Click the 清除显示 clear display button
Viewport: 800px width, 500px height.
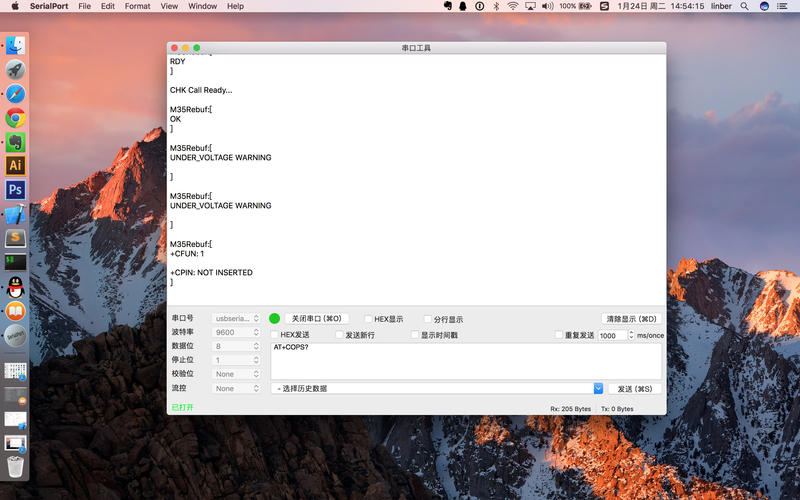[631, 318]
